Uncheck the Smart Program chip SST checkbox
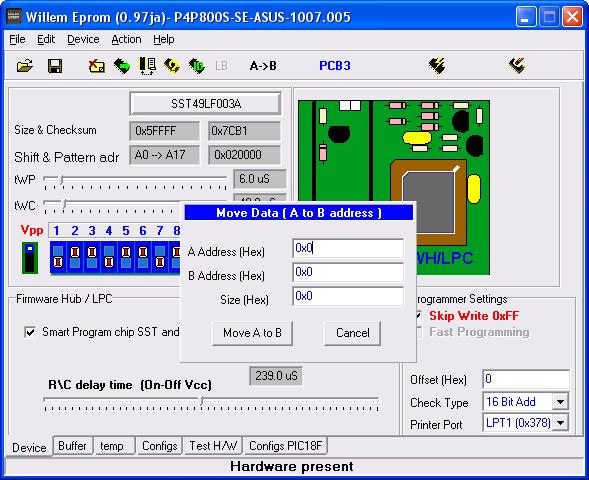This screenshot has height=480, width=589. coord(30,332)
